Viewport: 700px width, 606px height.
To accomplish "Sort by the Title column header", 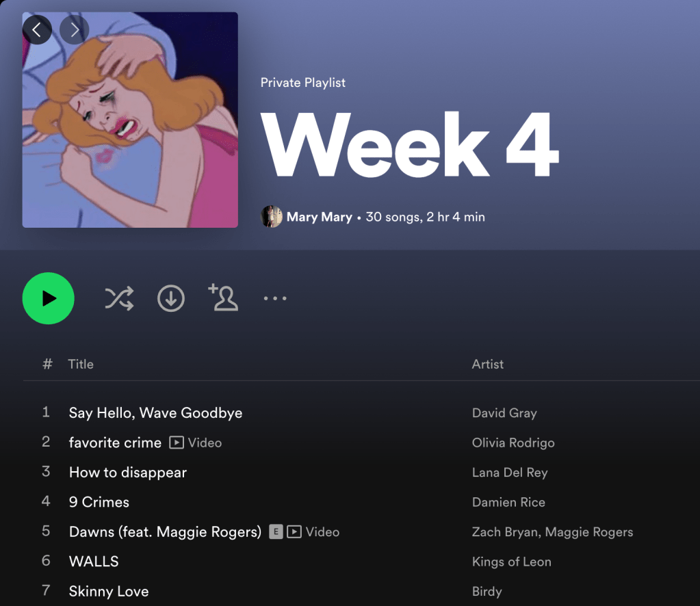I will coord(81,364).
